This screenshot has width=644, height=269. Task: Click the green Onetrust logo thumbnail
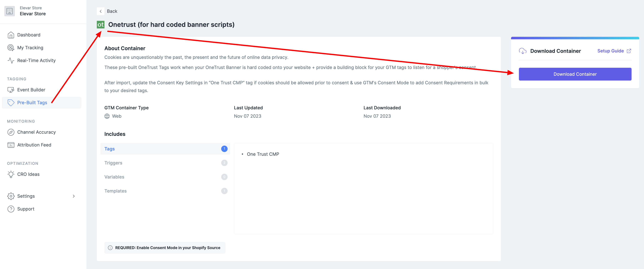pyautogui.click(x=101, y=25)
